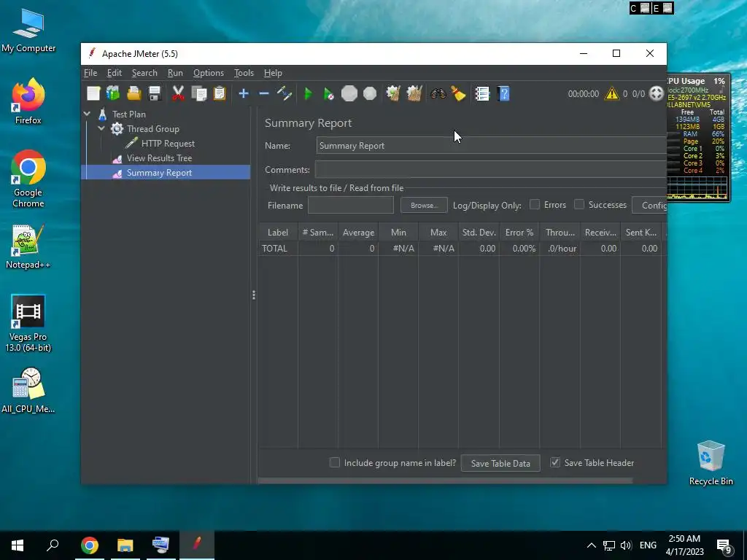The width and height of the screenshot is (747, 560).
Task: Open taskbar search magnifier
Action: 53,545
